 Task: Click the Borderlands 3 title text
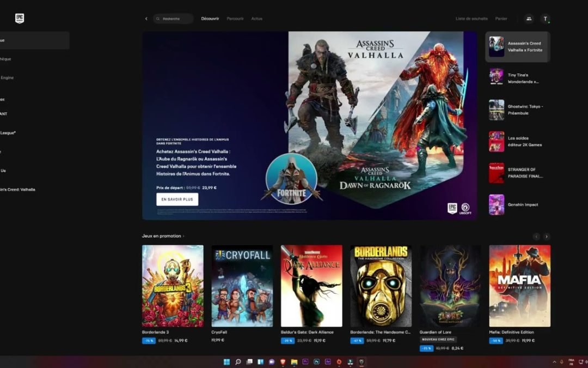pos(155,332)
